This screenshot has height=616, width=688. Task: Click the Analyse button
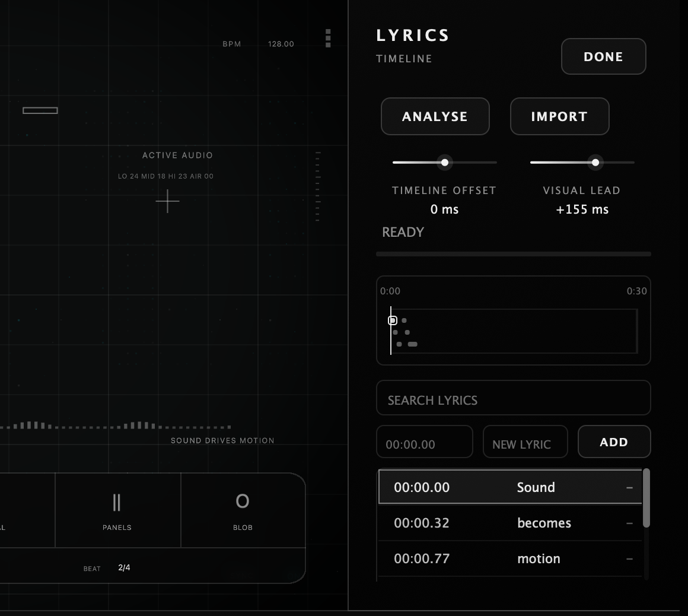[x=435, y=116]
